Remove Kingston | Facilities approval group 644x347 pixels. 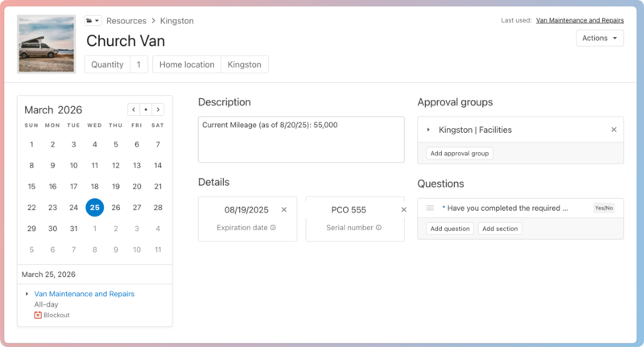pos(613,130)
